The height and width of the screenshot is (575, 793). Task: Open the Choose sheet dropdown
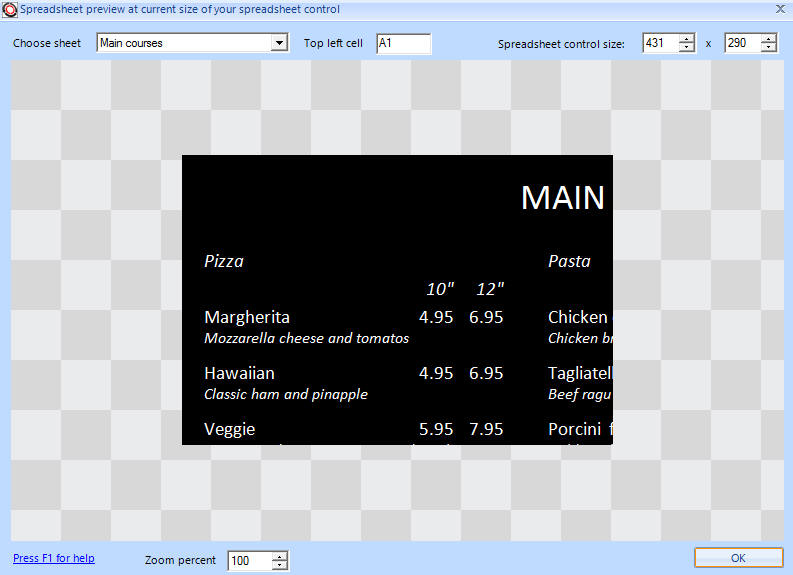click(279, 43)
